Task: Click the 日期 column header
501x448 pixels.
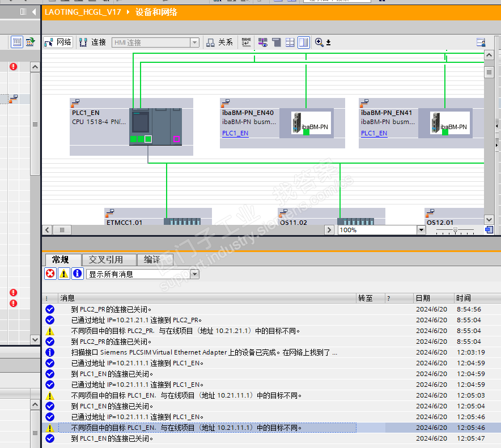Action: point(434,298)
